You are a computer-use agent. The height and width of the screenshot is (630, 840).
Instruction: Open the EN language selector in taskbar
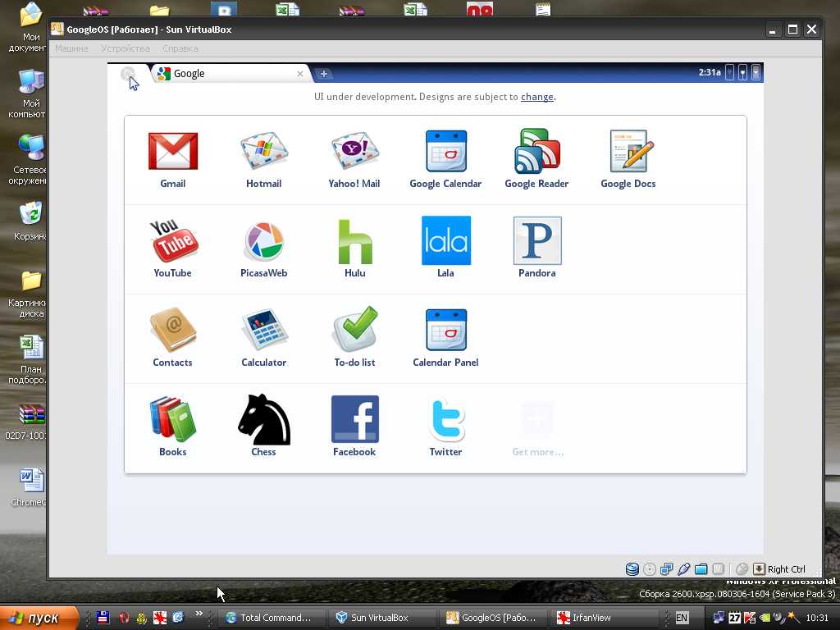[682, 618]
